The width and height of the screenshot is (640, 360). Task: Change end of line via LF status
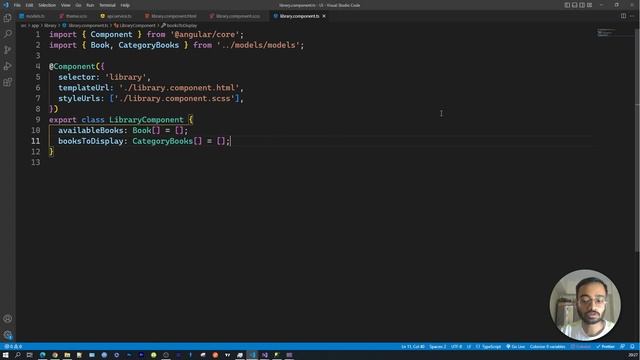[x=469, y=347]
